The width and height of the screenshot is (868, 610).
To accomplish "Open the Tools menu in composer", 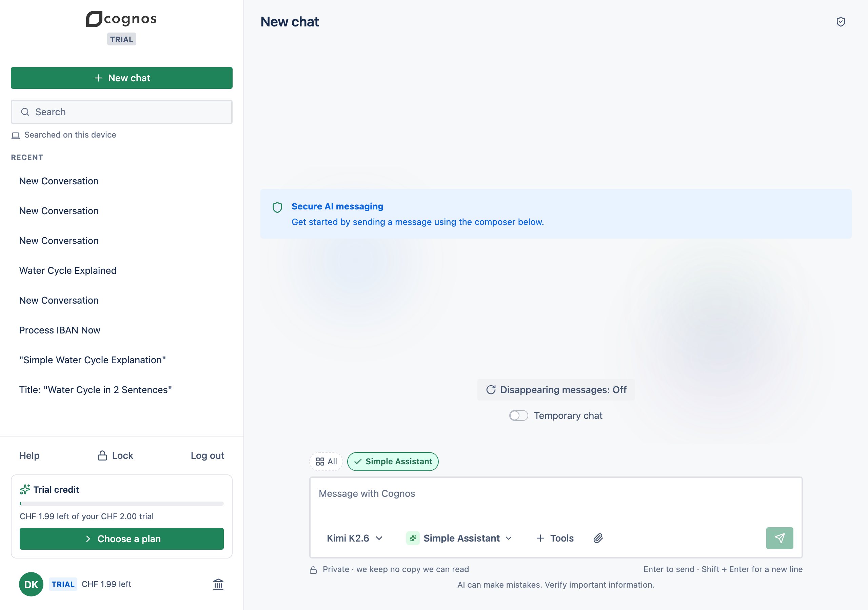I will pyautogui.click(x=555, y=538).
